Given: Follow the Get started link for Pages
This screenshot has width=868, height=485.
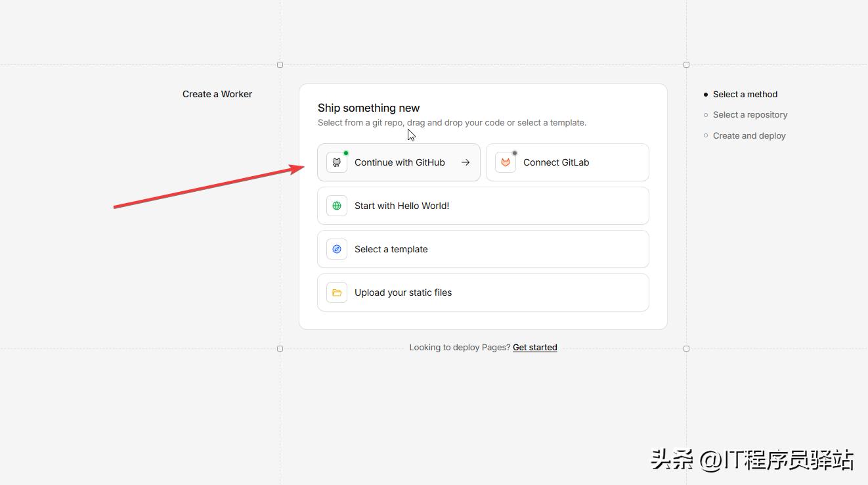Looking at the screenshot, I should 534,347.
